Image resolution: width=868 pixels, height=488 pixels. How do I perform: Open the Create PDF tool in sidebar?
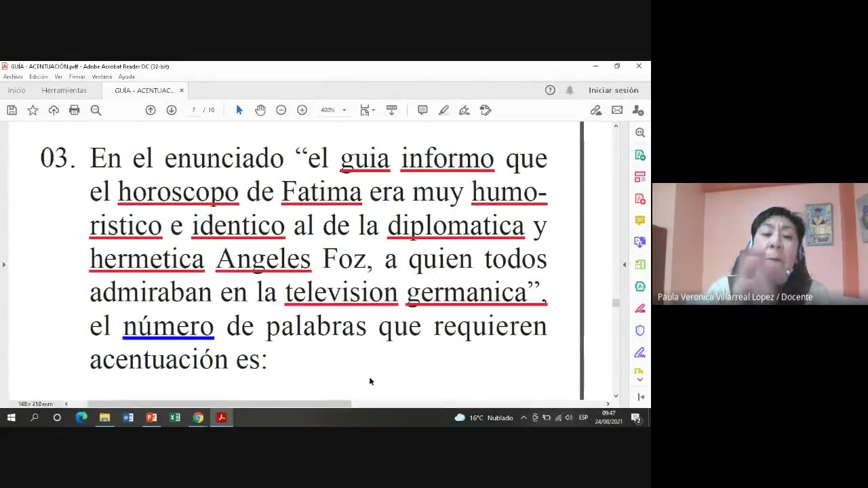(x=639, y=199)
